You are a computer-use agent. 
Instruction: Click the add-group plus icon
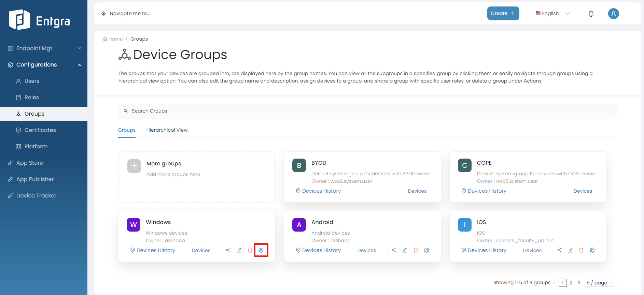tap(134, 166)
